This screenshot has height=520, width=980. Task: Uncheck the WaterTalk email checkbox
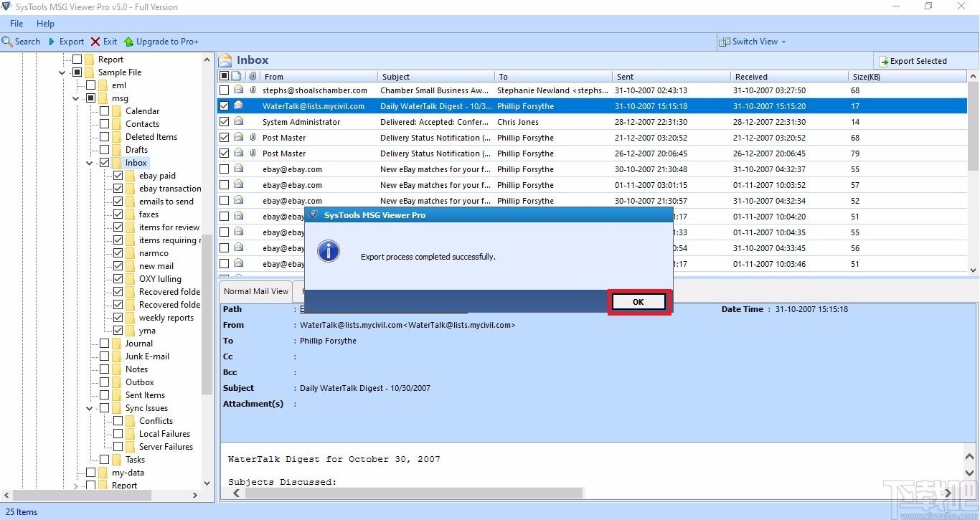[225, 106]
